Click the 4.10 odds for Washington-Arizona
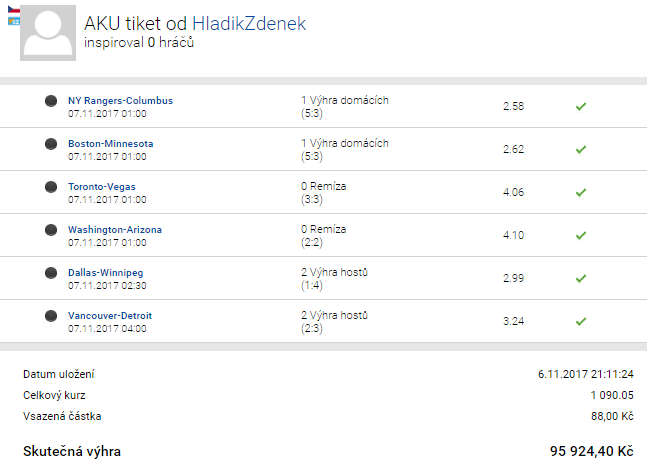 [514, 235]
